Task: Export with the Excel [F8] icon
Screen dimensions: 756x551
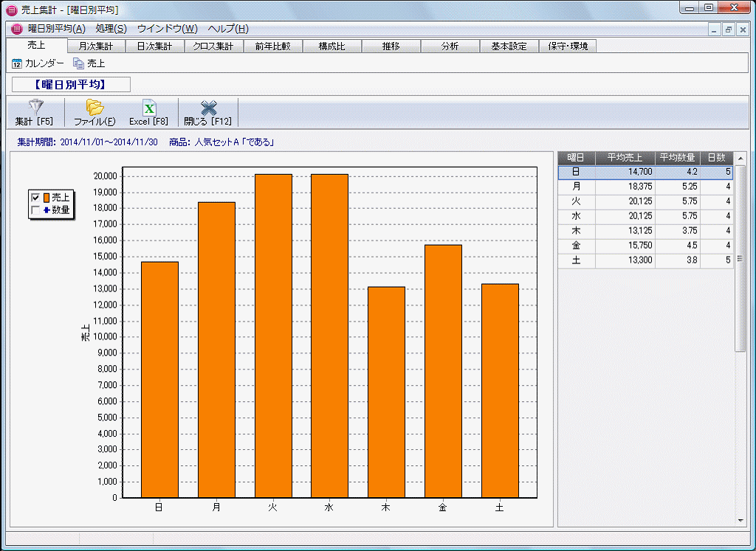Action: (x=149, y=107)
